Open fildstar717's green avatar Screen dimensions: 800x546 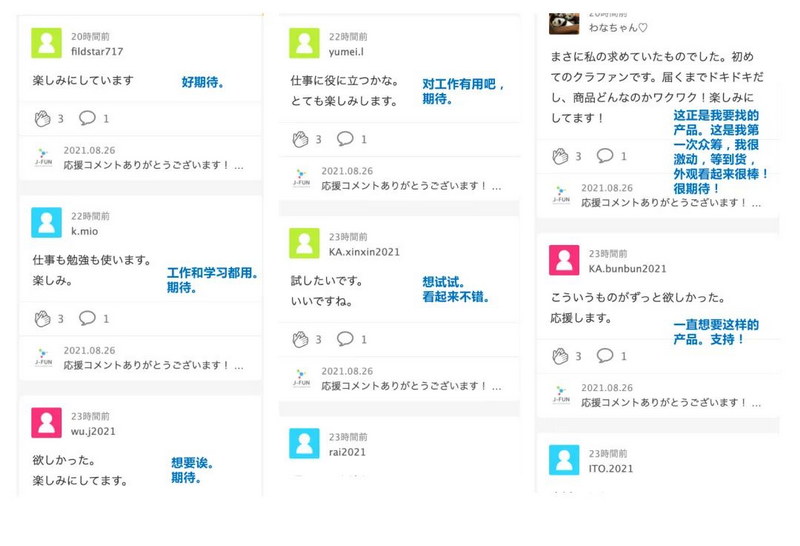pos(46,43)
